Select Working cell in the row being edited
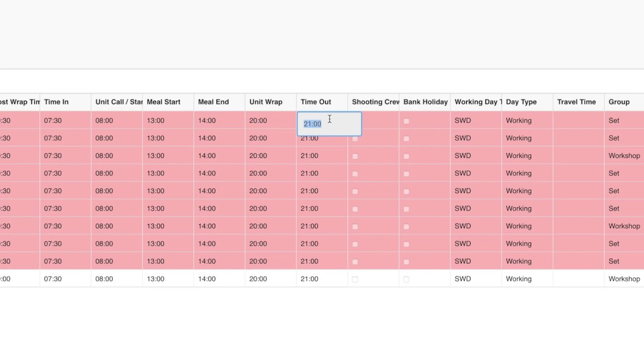644x362 pixels. 527,120
